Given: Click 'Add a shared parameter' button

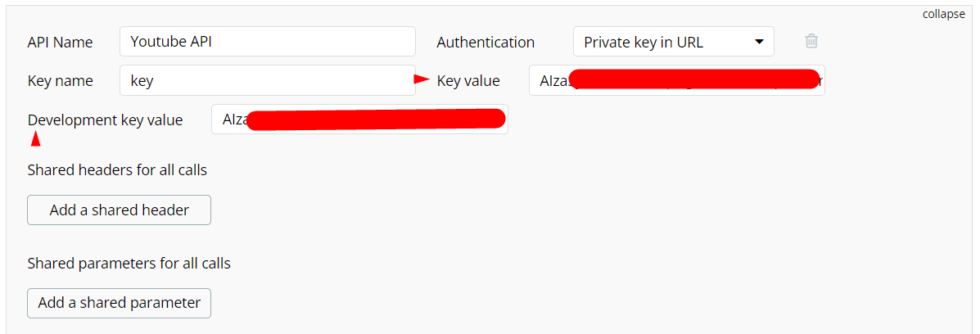Looking at the screenshot, I should (x=120, y=303).
